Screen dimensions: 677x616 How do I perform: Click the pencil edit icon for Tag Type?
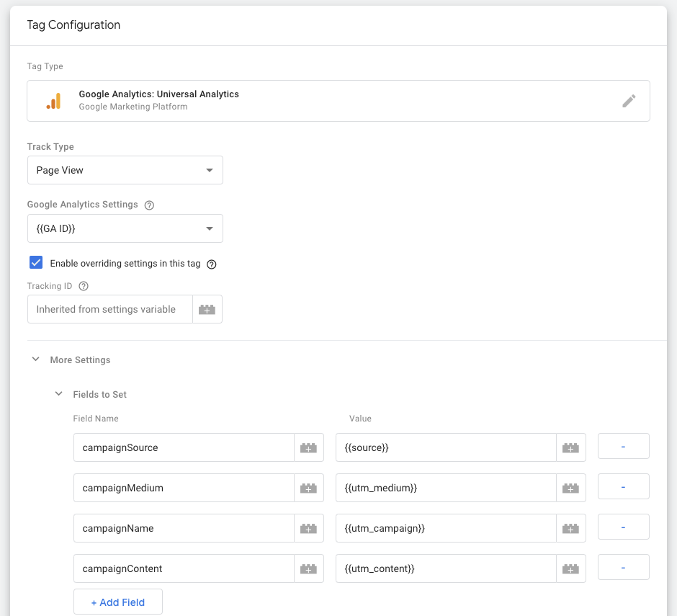click(x=629, y=101)
